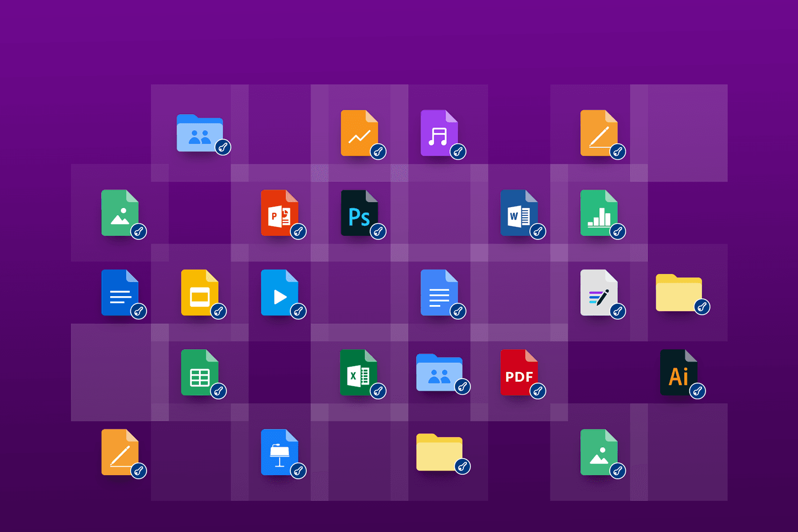This screenshot has height=532, width=798.
Task: Select the orange pen file above the bar-chart file
Action: click(599, 133)
